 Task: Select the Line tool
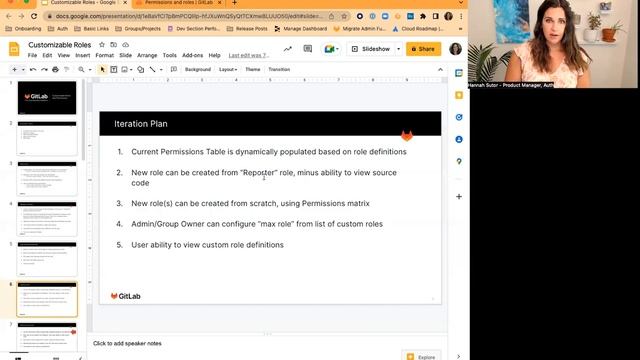(x=153, y=69)
